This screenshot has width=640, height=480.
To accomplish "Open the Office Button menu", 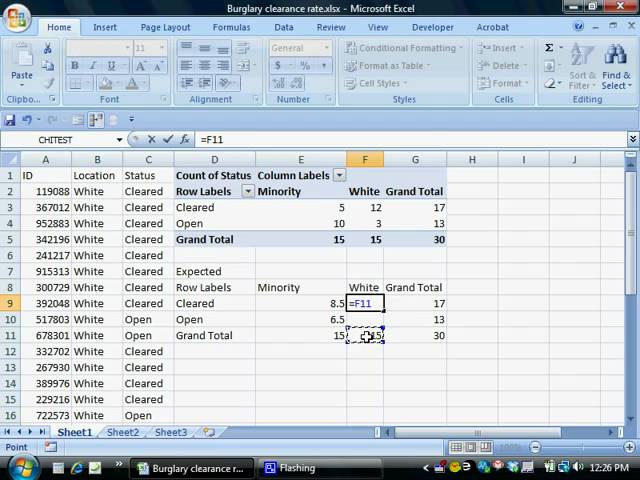I will click(x=17, y=18).
